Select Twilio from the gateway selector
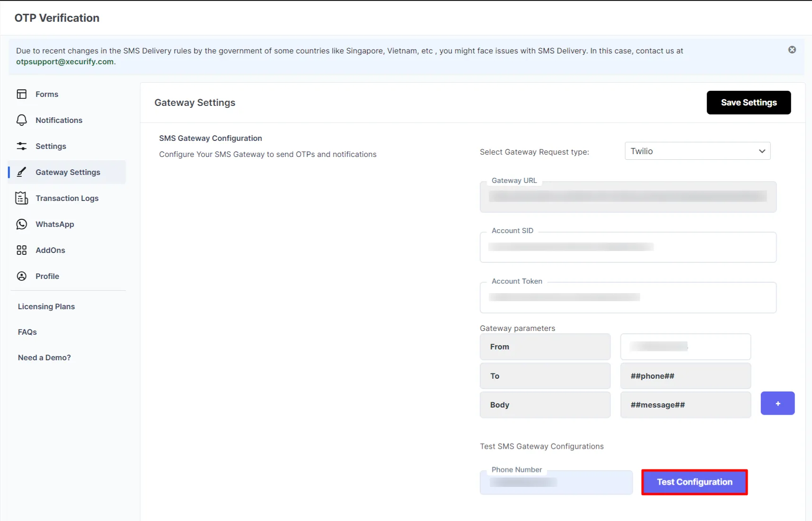The image size is (812, 521). pyautogui.click(x=697, y=151)
